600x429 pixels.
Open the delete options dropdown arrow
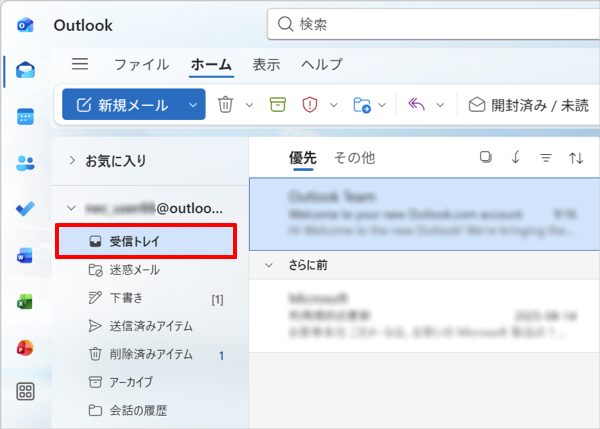pyautogui.click(x=249, y=105)
